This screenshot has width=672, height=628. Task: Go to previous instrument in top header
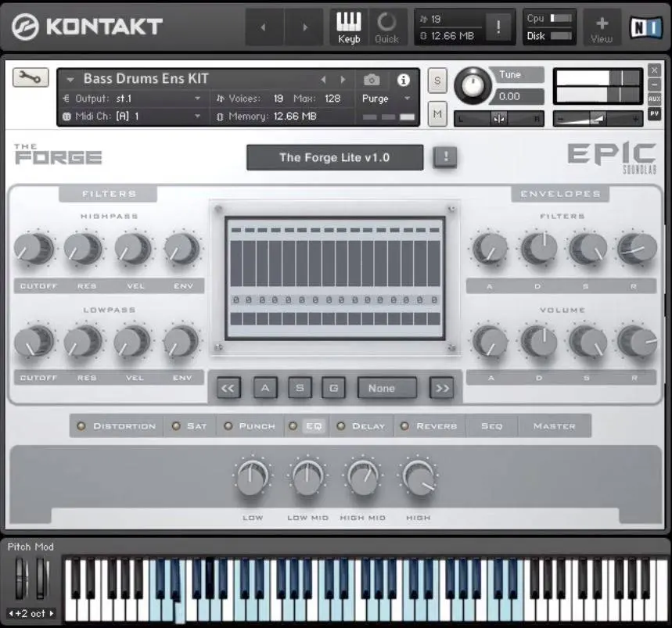[x=264, y=27]
